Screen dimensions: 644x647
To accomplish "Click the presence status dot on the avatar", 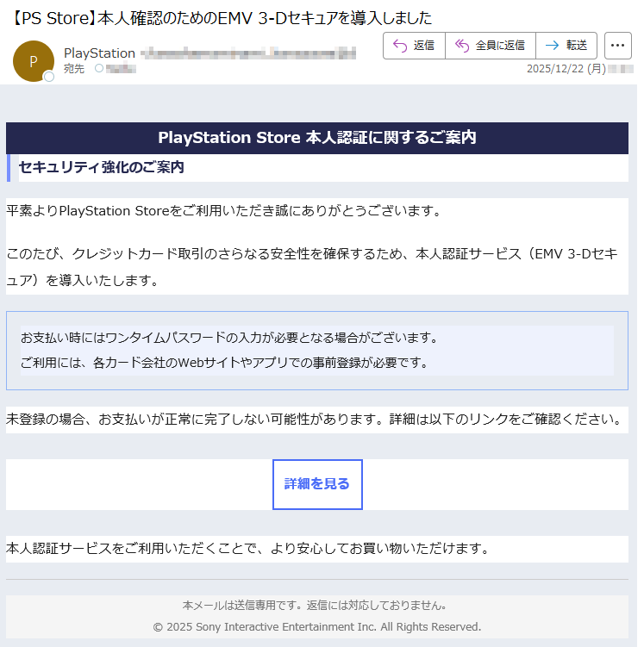I will [x=49, y=77].
